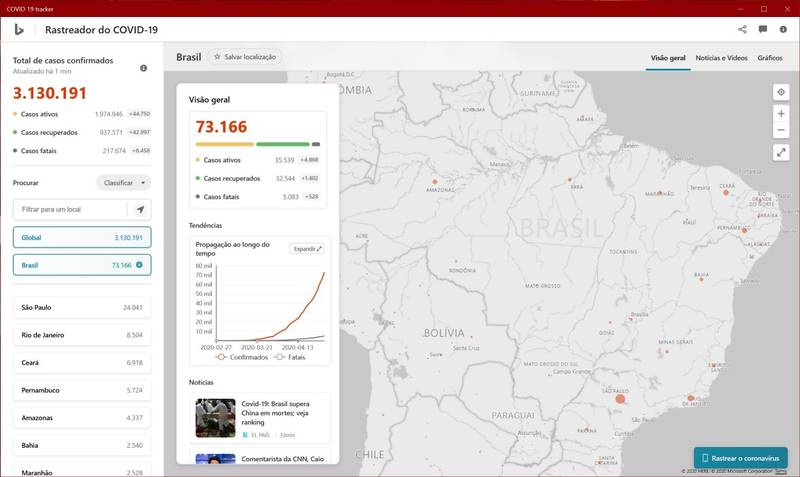Minimize the COVID 19 tracker window

[741, 9]
